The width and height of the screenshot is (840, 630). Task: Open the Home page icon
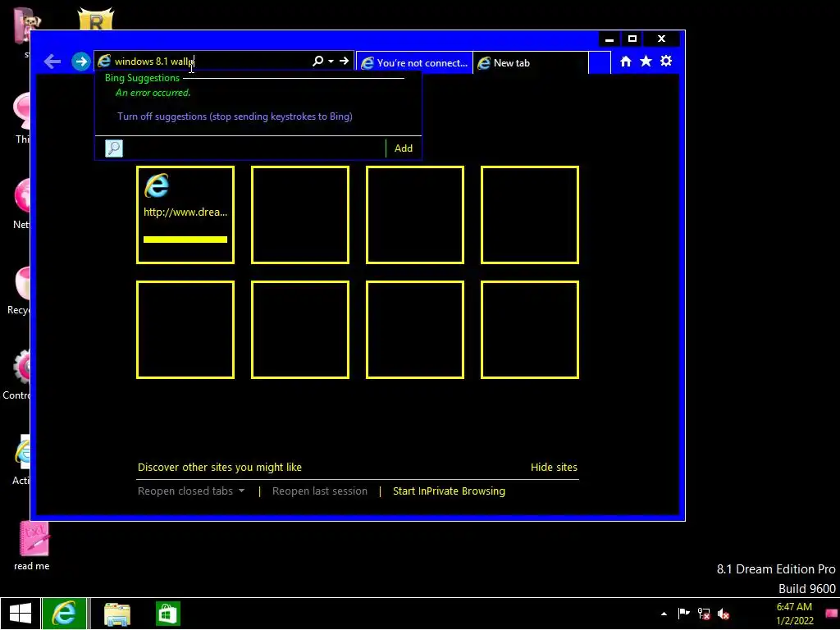(626, 61)
